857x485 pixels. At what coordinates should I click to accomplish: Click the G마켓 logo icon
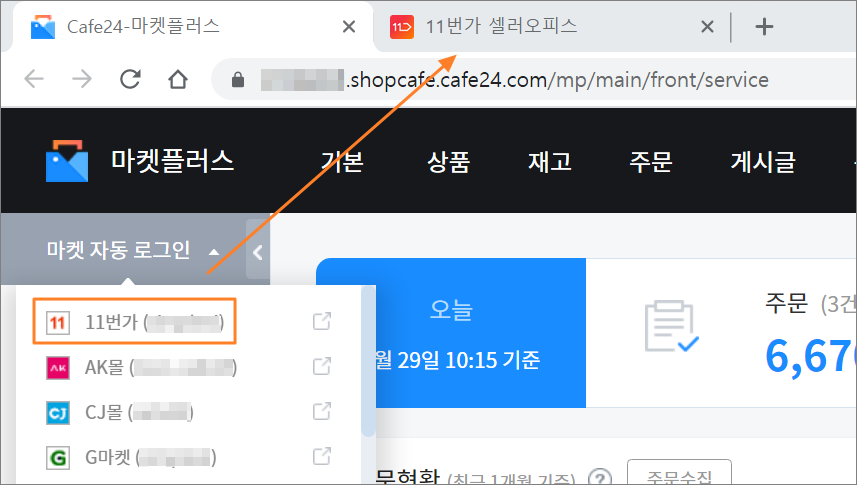57,457
